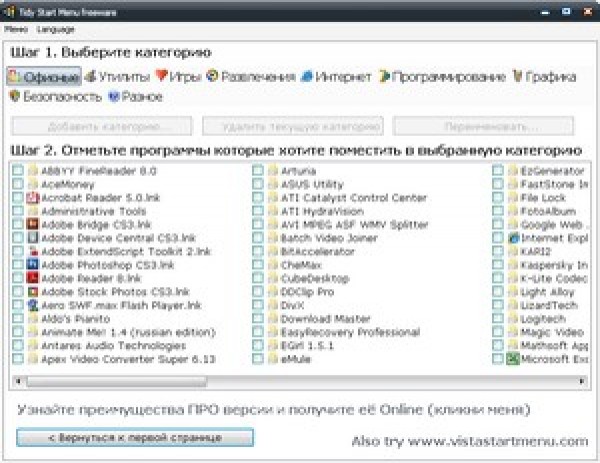The image size is (600, 463).
Task: Click the Aero SWF.max Flash Player icon
Action: pyautogui.click(x=33, y=305)
